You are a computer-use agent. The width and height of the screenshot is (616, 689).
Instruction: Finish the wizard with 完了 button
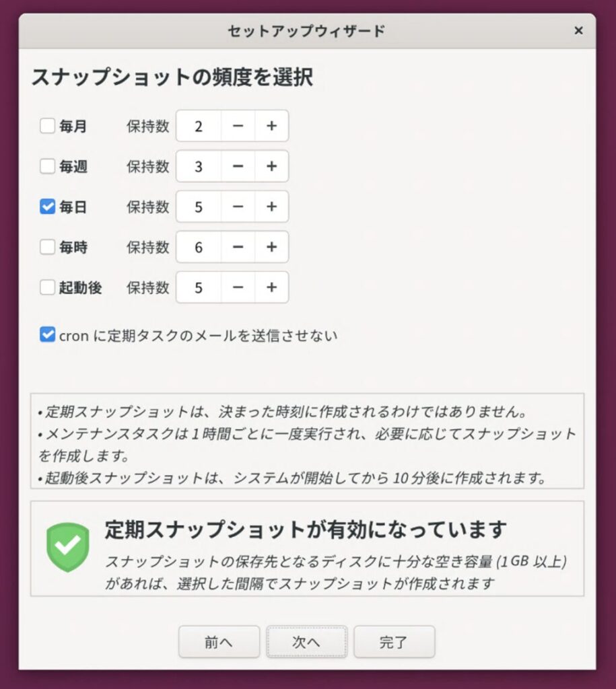pyautogui.click(x=394, y=642)
